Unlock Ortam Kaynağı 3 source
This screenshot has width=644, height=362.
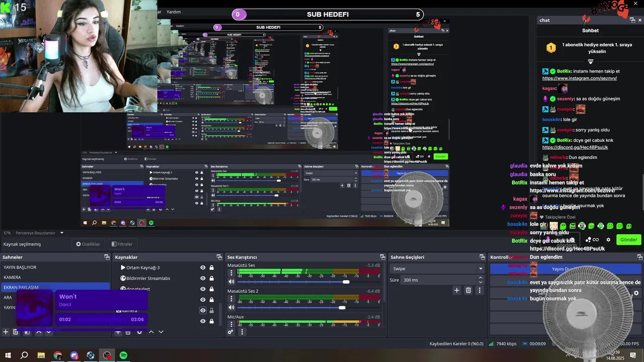coord(211,267)
